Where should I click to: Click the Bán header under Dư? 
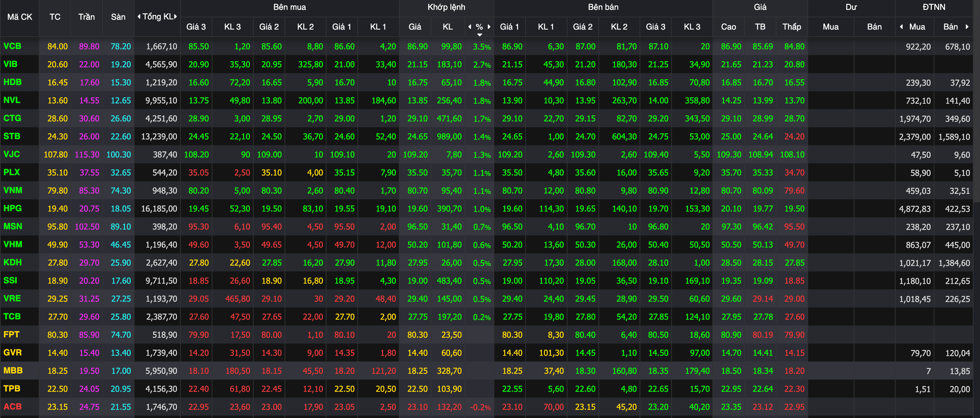coord(874,27)
